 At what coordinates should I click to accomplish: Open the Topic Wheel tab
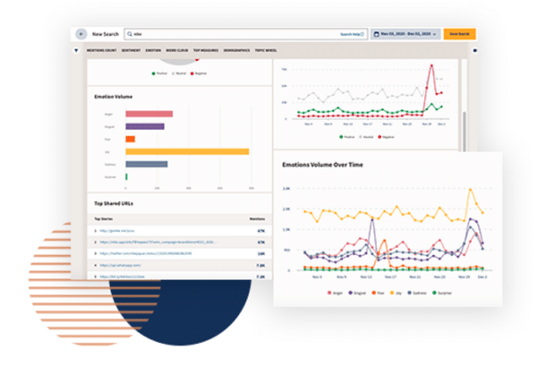(266, 51)
